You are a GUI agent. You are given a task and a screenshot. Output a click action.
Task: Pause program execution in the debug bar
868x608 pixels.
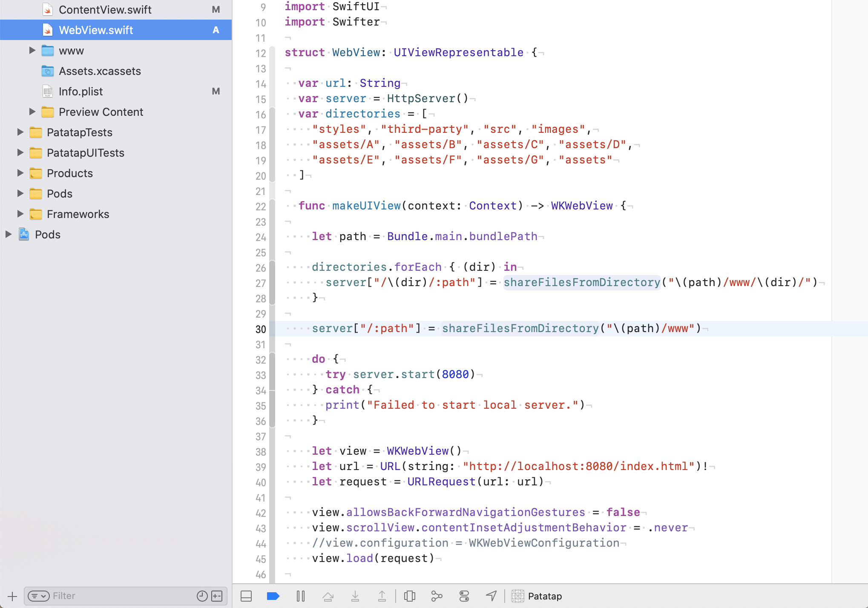[301, 596]
